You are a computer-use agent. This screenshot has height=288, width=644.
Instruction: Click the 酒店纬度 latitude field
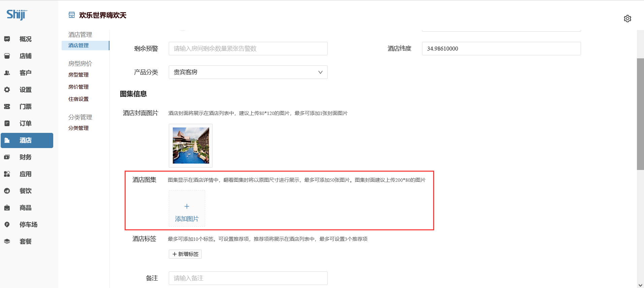pyautogui.click(x=501, y=49)
